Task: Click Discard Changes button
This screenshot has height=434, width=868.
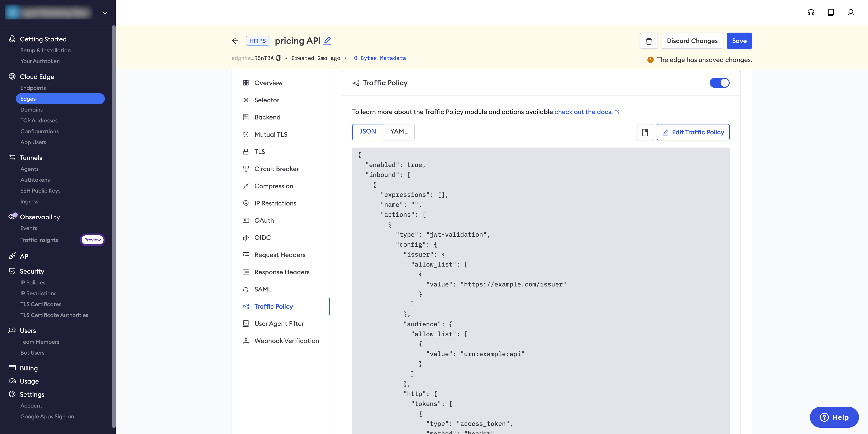Action: 692,41
